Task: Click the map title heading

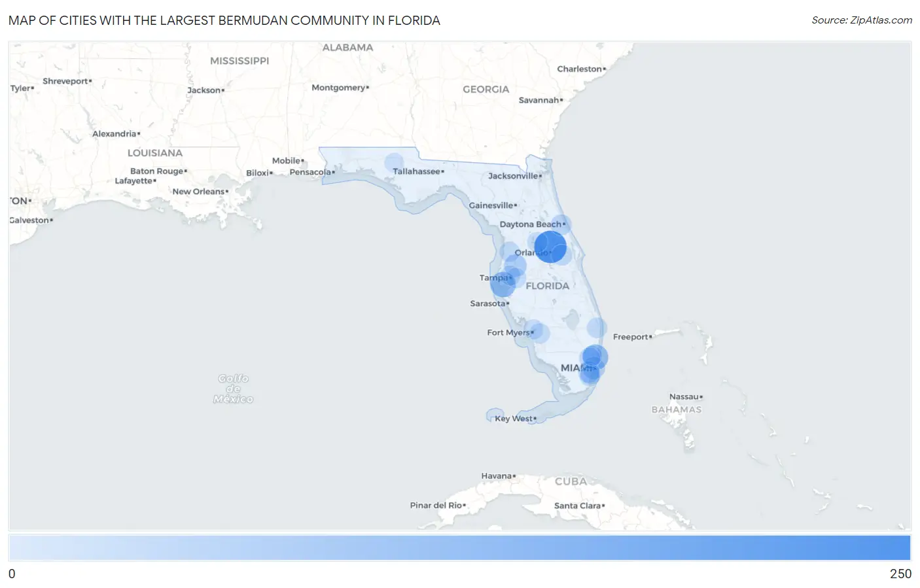Action: (224, 20)
